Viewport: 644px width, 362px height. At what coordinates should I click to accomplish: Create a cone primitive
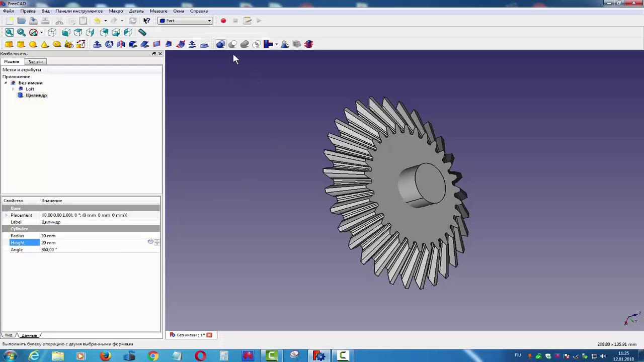[45, 44]
